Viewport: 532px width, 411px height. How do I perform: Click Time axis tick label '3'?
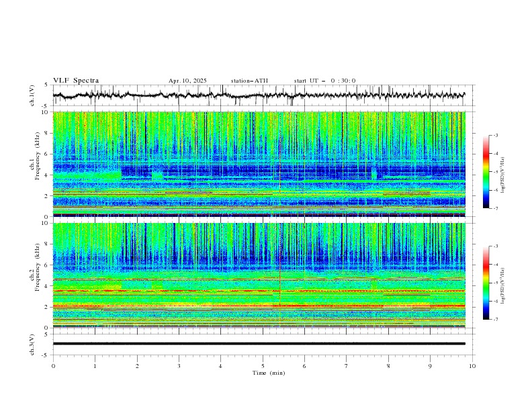[179, 366]
